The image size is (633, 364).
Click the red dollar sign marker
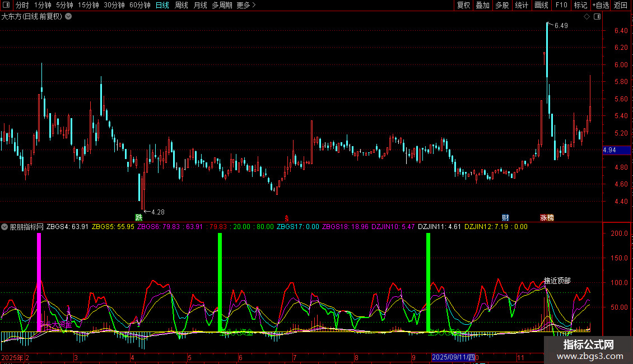pos(287,217)
